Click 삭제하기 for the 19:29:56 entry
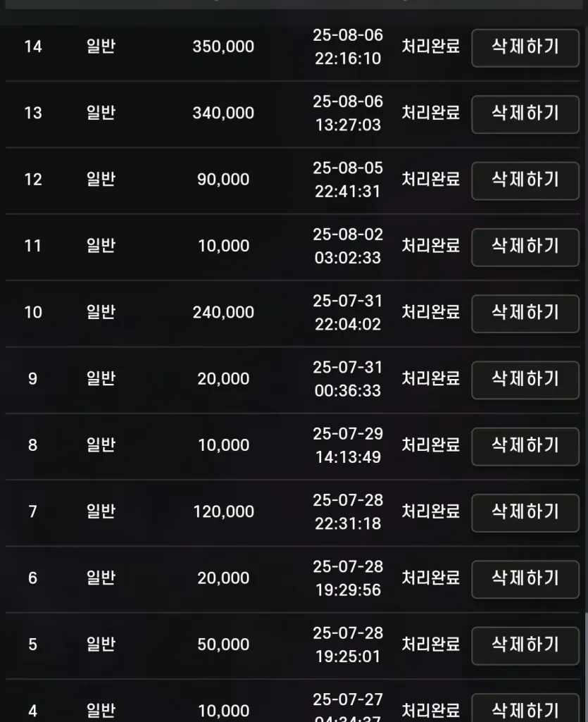This screenshot has width=588, height=722. tap(525, 579)
